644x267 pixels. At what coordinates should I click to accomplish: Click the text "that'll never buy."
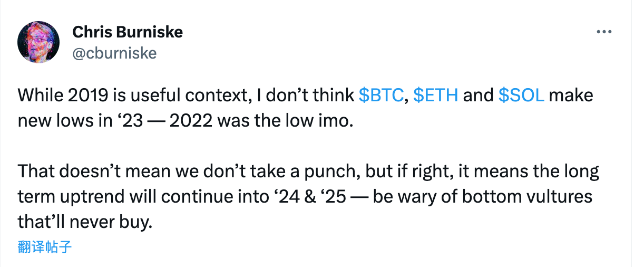[85, 222]
